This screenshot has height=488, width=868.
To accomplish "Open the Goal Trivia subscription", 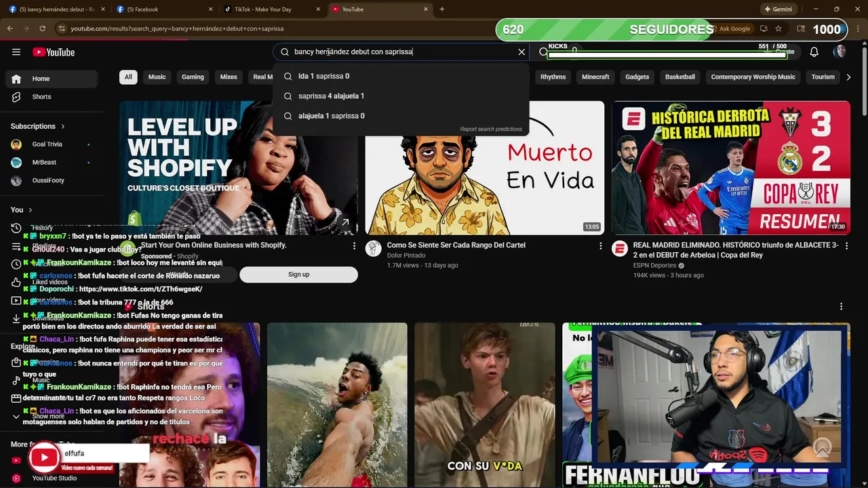I will [x=53, y=144].
